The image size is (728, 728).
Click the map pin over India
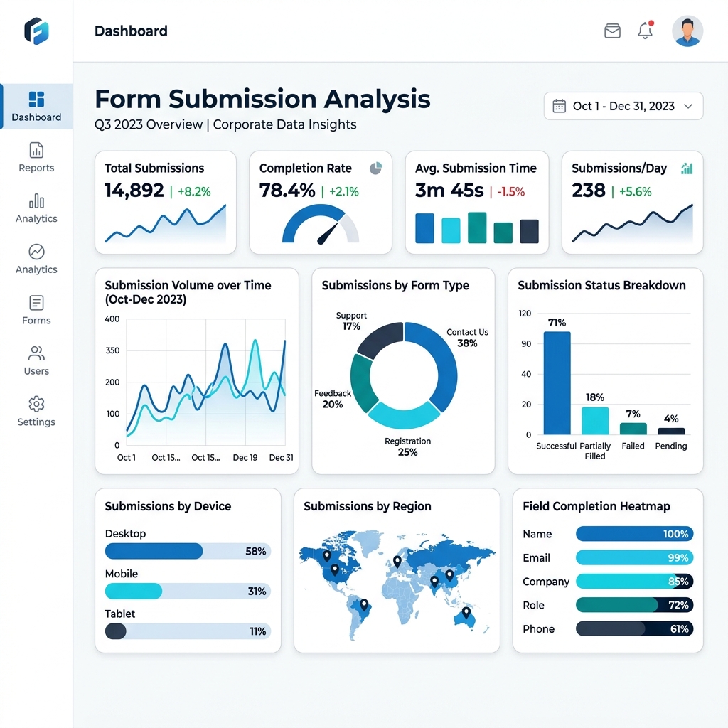[x=434, y=582]
